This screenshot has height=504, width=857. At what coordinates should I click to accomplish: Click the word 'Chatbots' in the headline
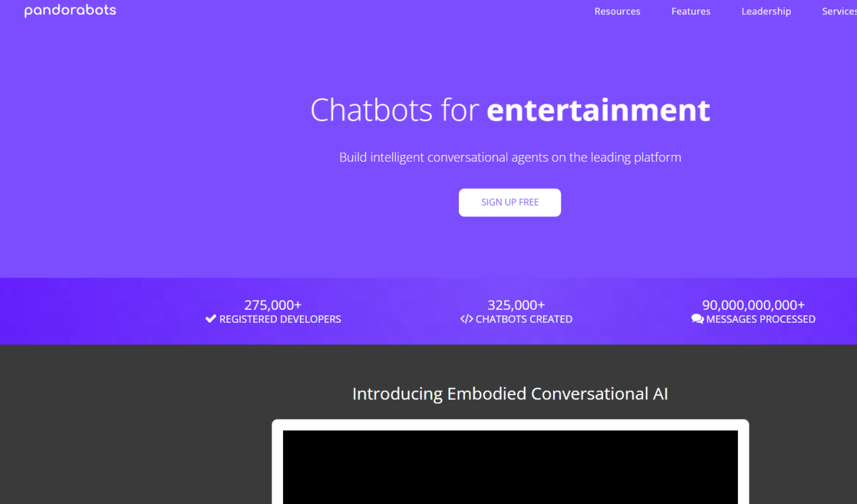371,110
